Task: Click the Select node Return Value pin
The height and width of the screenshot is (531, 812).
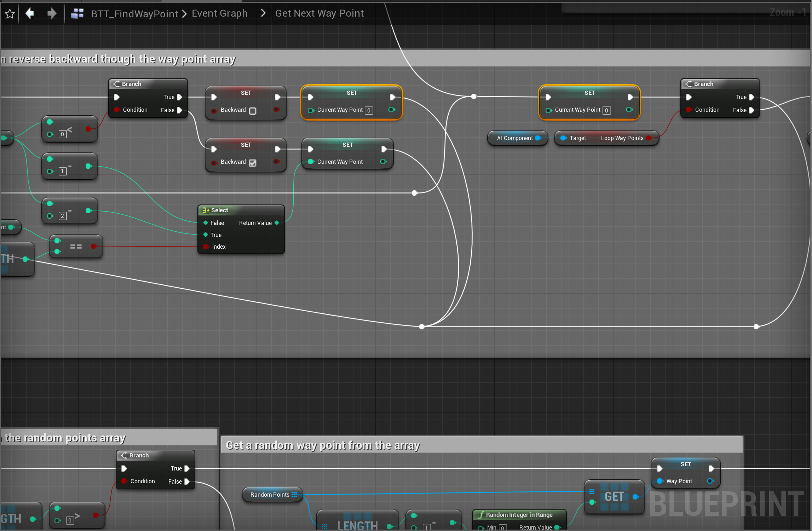Action: [277, 223]
